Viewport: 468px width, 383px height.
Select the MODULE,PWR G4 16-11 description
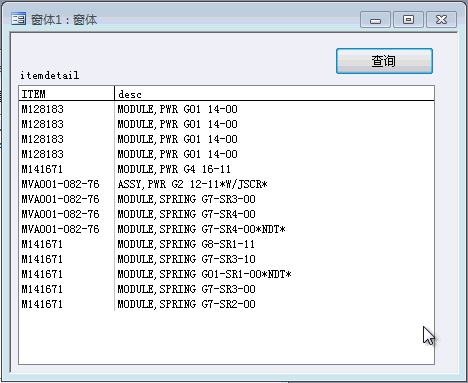[174, 169]
